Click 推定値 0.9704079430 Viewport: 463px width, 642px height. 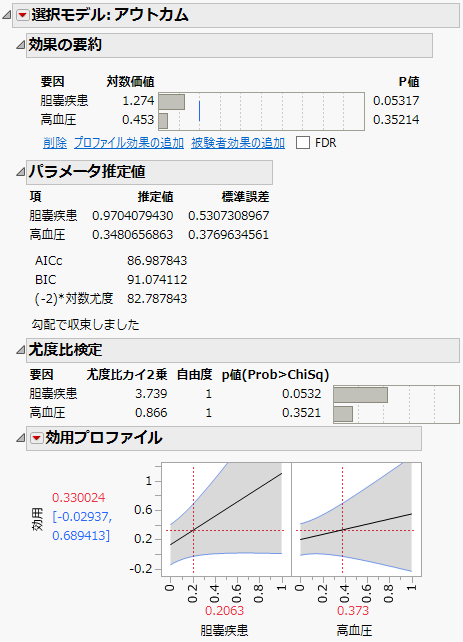(132, 216)
